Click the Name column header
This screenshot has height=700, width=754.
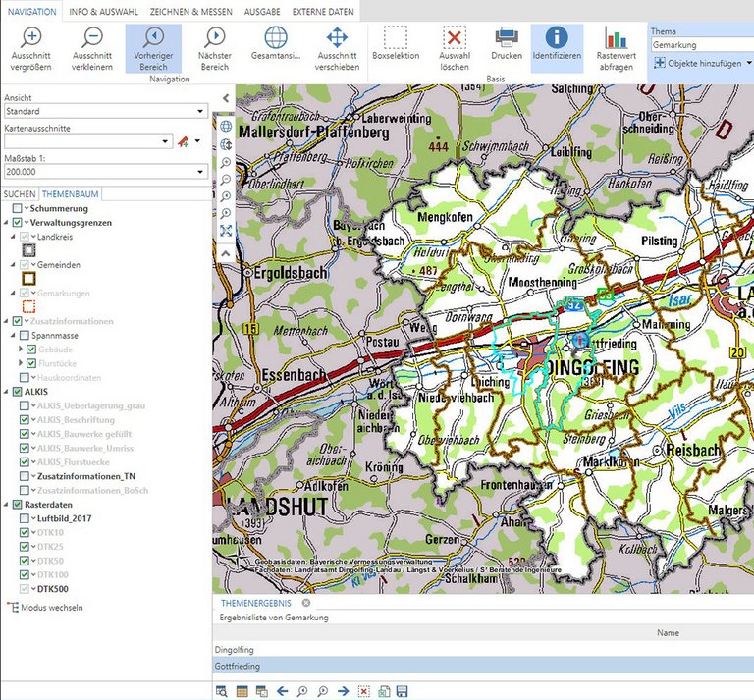[668, 633]
